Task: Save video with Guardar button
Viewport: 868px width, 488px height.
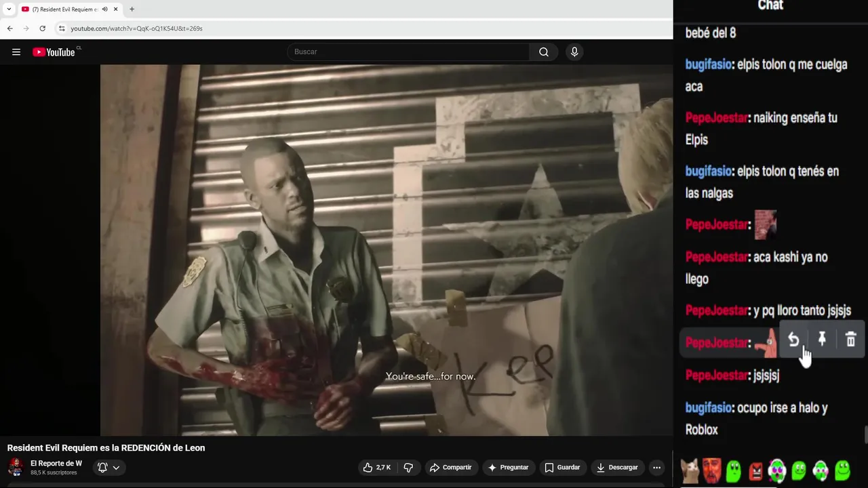Action: click(x=563, y=468)
